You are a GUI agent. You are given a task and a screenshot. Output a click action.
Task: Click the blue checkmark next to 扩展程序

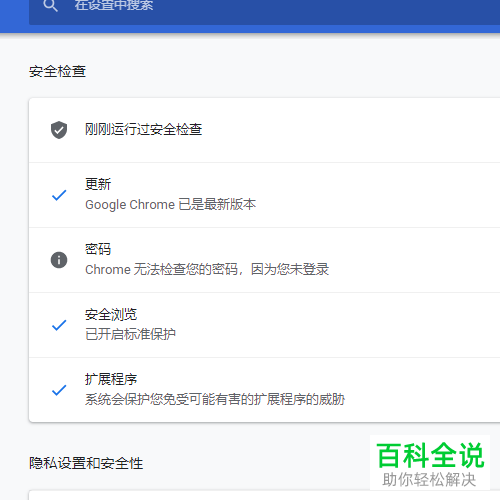59,390
